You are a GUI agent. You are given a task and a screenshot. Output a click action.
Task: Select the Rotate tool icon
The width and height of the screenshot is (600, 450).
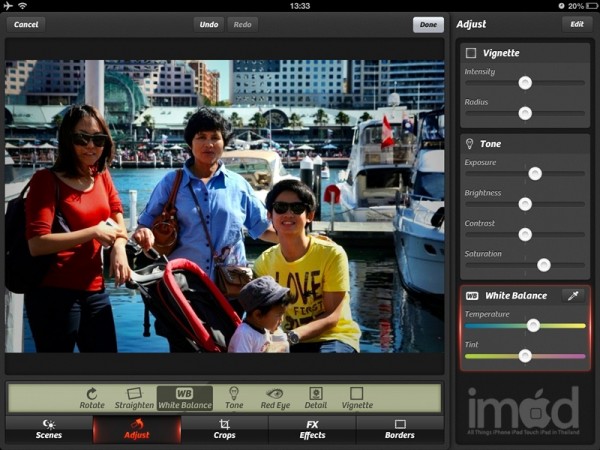coord(92,394)
